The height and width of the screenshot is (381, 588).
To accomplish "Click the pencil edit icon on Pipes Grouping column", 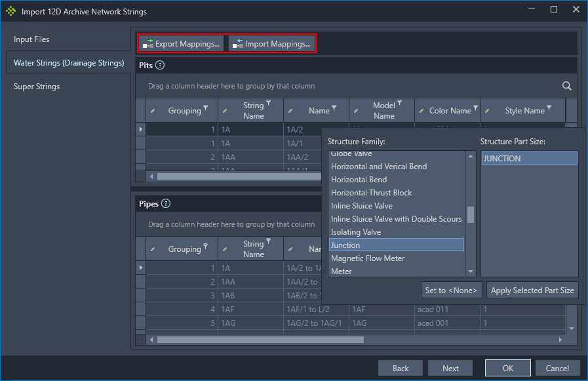I will [x=153, y=249].
